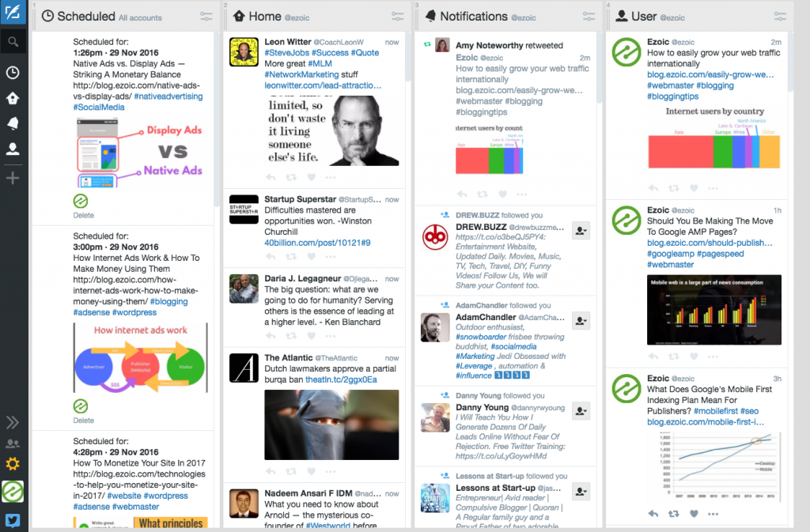Reply to Ezoic's Mobile First Indexing tweet
This screenshot has height=532, width=810.
[x=653, y=514]
